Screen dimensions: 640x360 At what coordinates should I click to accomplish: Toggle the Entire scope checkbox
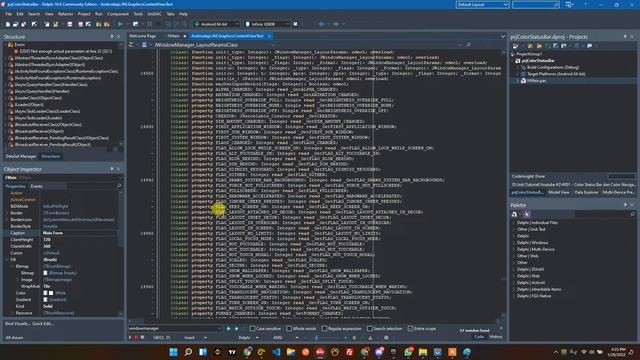410,329
